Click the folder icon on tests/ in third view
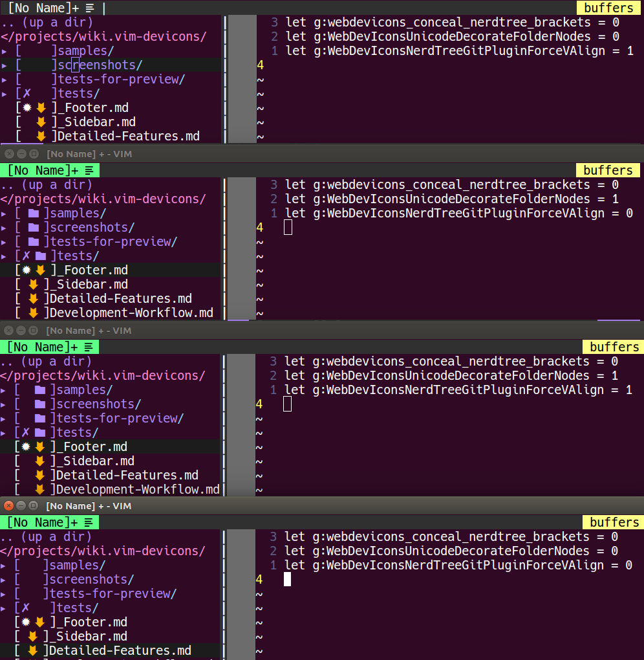 pos(40,432)
